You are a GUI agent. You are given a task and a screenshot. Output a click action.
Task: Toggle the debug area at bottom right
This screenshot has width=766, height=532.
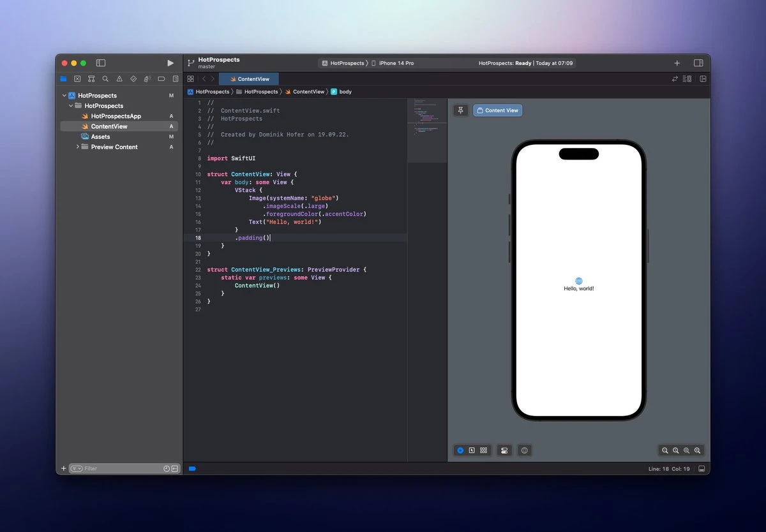click(702, 469)
